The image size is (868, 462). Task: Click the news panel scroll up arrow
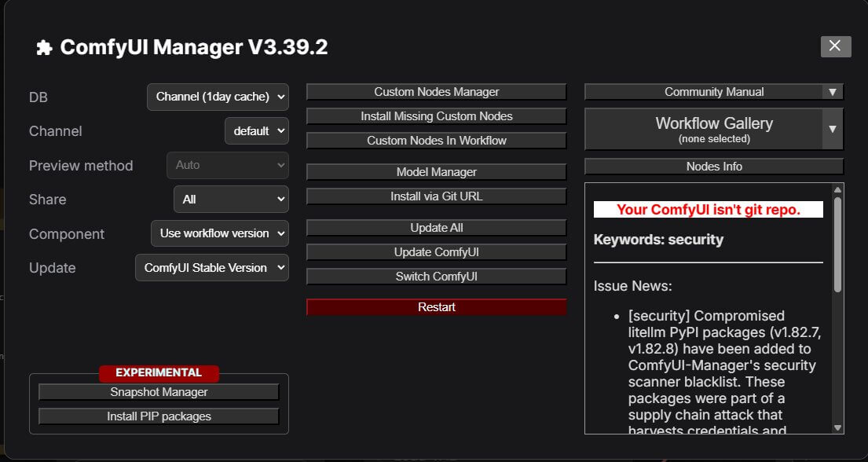coord(837,190)
